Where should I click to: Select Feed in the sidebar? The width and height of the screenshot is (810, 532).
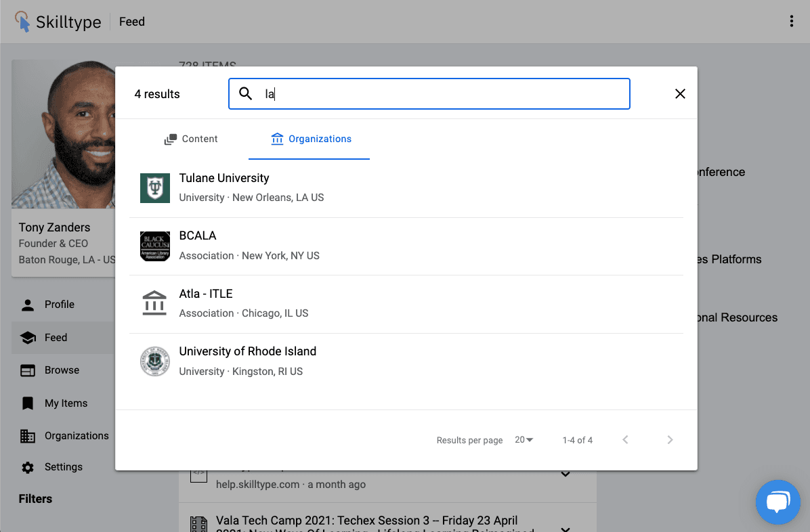[63, 338]
